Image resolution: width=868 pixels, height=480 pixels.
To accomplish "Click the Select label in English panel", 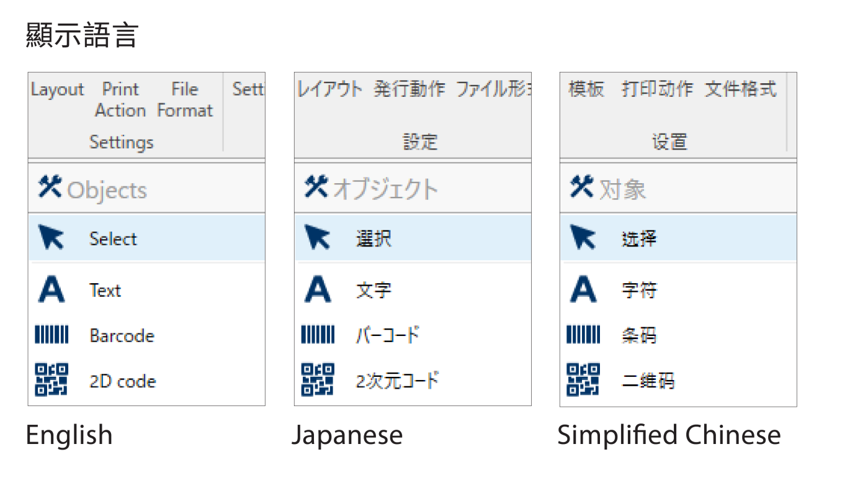I will click(x=113, y=239).
